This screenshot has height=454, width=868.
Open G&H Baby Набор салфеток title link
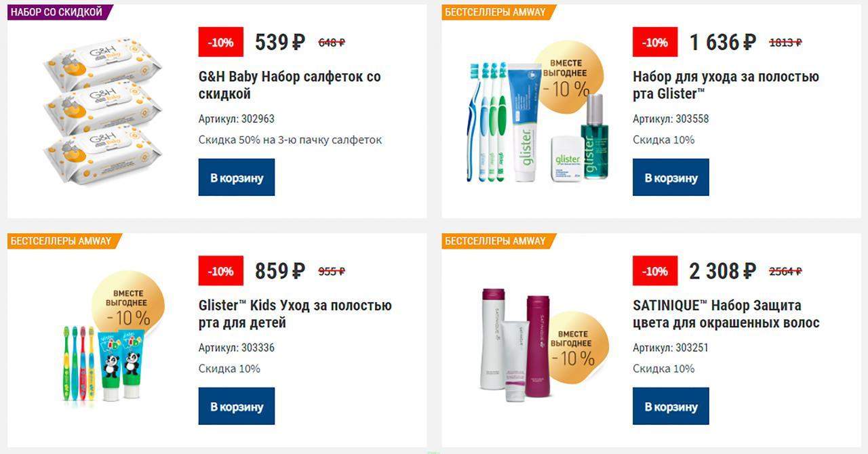(x=290, y=85)
